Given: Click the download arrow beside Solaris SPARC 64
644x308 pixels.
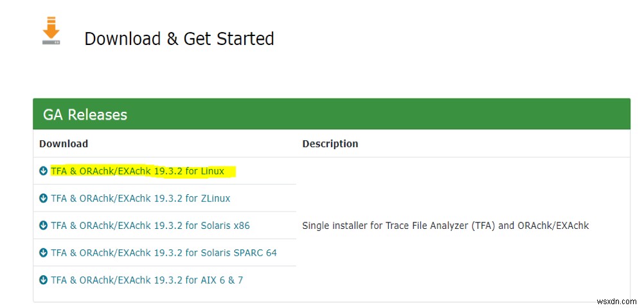Looking at the screenshot, I should [x=43, y=253].
